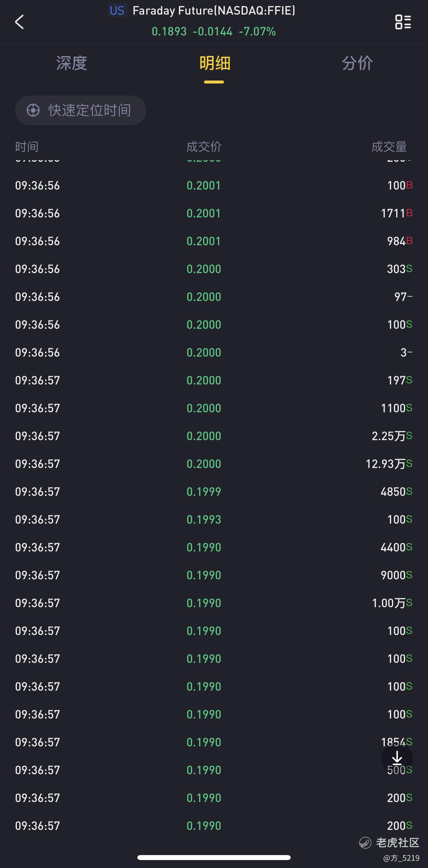Tap the scroll-to-bottom download arrow

[x=397, y=758]
